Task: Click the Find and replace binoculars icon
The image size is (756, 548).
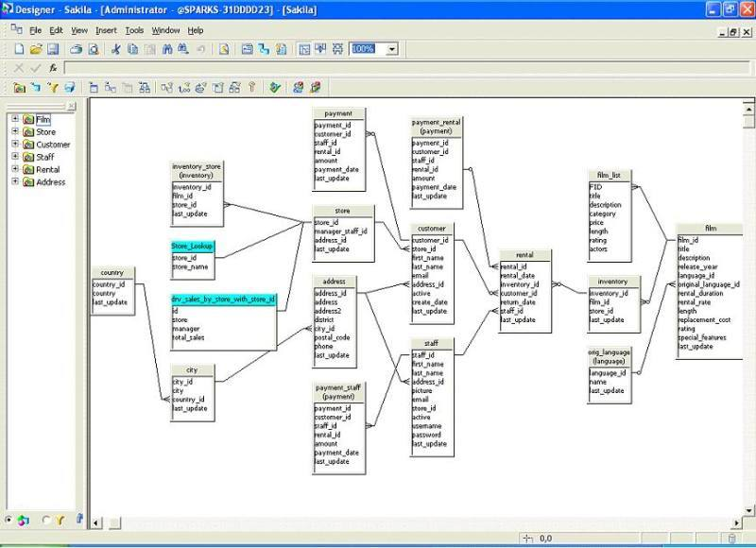Action: click(x=183, y=49)
